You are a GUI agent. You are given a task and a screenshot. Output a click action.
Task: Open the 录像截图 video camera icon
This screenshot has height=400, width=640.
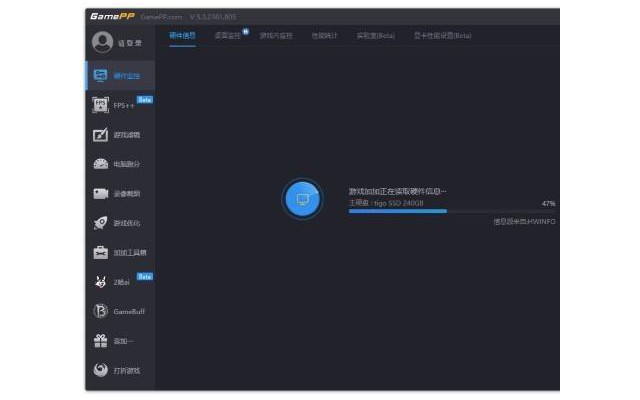point(100,193)
